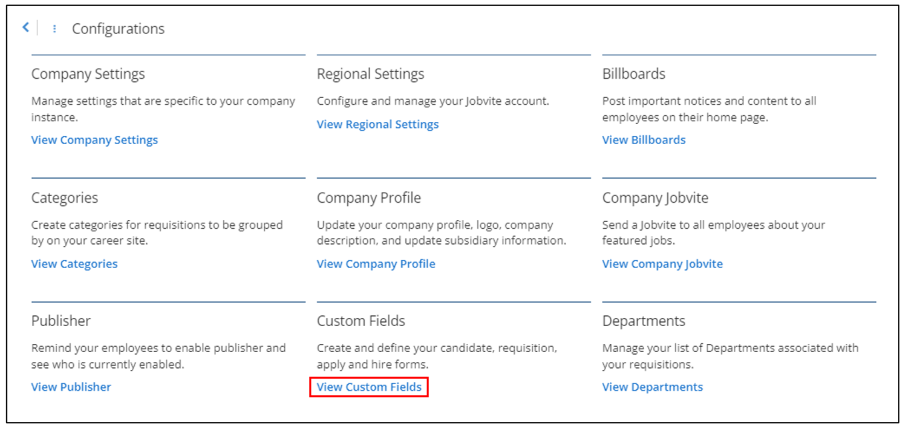The width and height of the screenshot is (904, 428).
Task: Open View Departments link
Action: pos(653,386)
